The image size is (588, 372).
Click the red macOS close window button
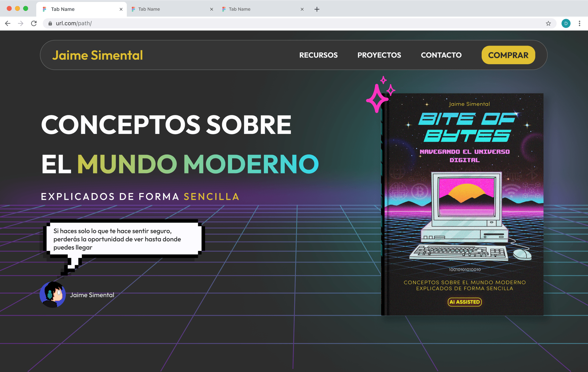pos(9,9)
